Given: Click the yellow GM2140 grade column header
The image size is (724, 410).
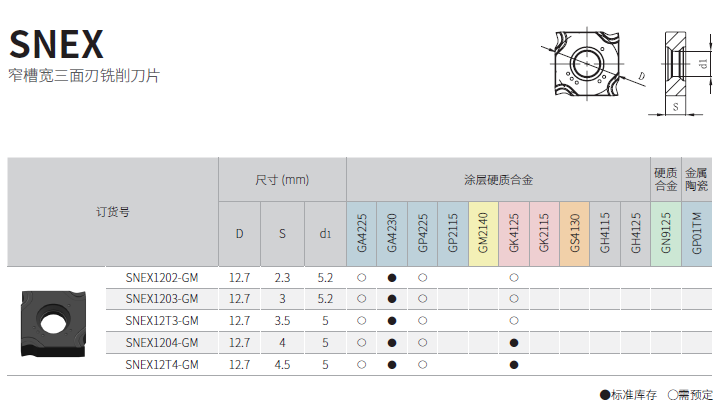Looking at the screenshot, I should pos(483,234).
